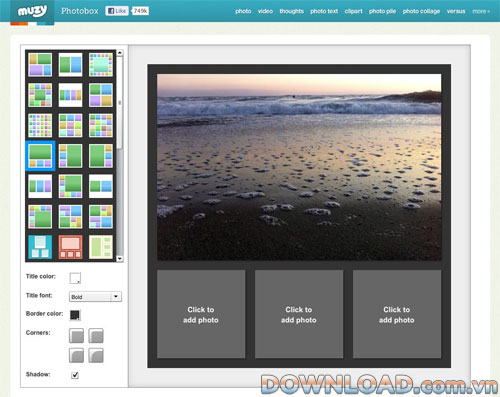Open 'photo collage' from the header
Viewport: 500px width, 397px height.
421,11
